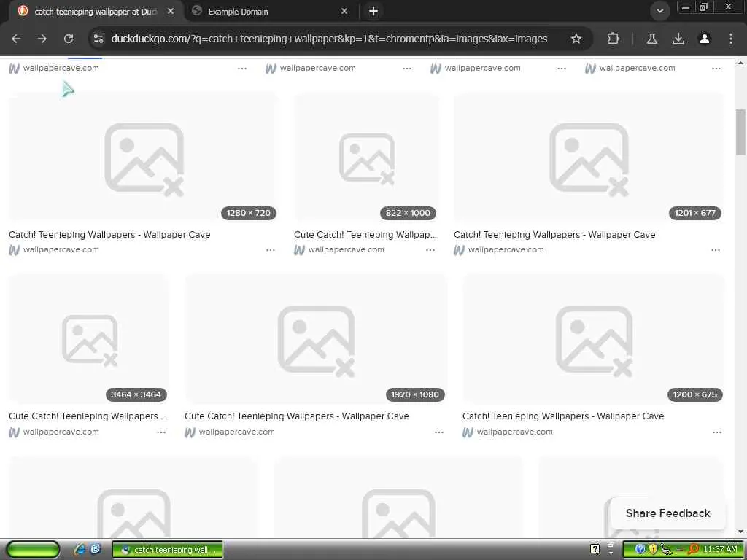
Task: Click the catch teenieping wall... taskbar button
Action: coord(168,550)
